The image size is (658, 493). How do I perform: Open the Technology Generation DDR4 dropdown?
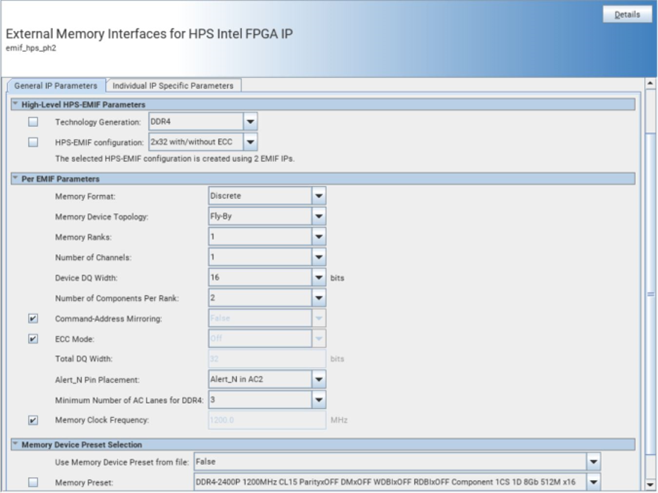[250, 122]
